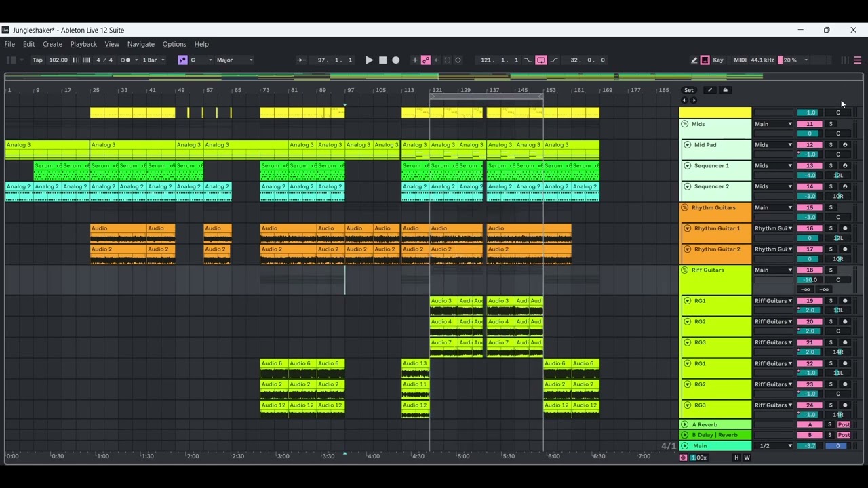Open the 1 Bar quantization dropdown
Screen dimensions: 868x488
(153, 60)
